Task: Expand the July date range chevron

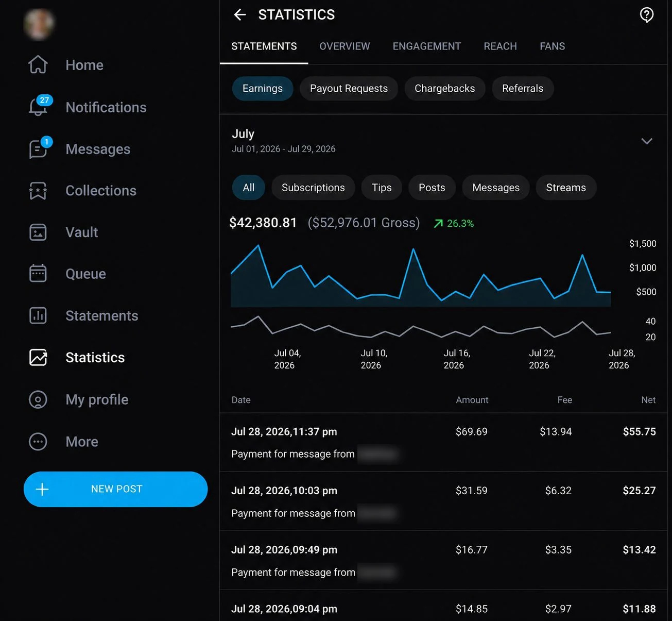Action: [647, 141]
